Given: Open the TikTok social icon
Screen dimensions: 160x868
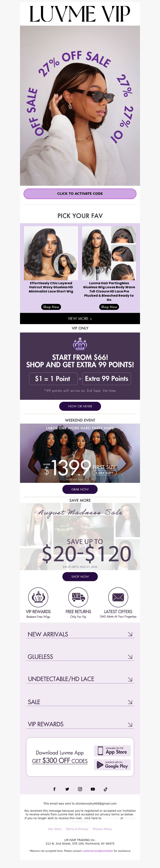Looking at the screenshot, I should point(105,789).
